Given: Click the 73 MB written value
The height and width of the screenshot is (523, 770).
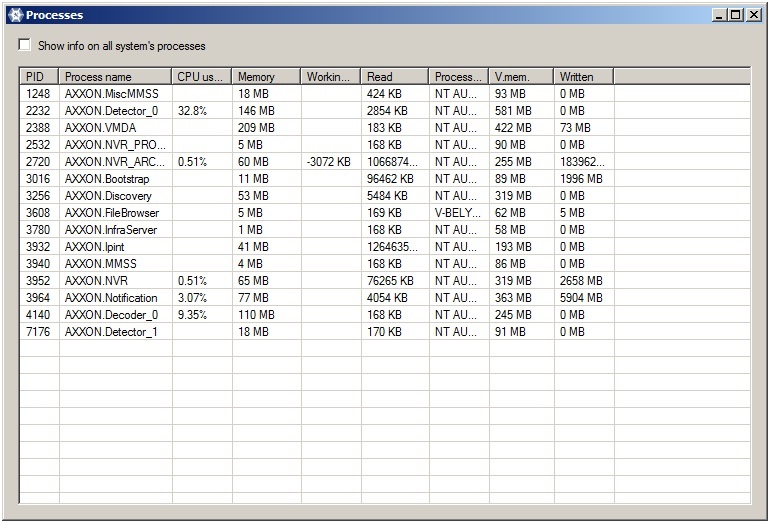Looking at the screenshot, I should point(575,128).
